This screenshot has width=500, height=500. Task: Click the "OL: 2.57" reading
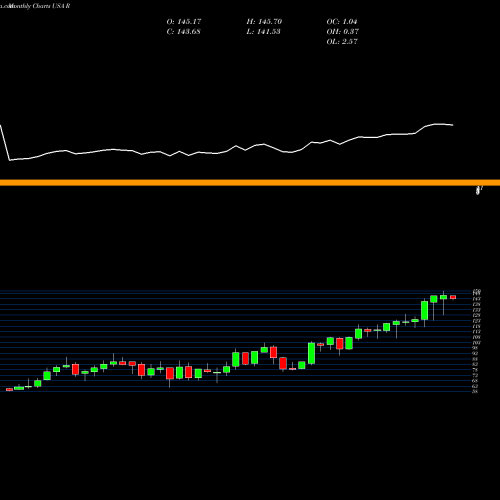point(342,42)
